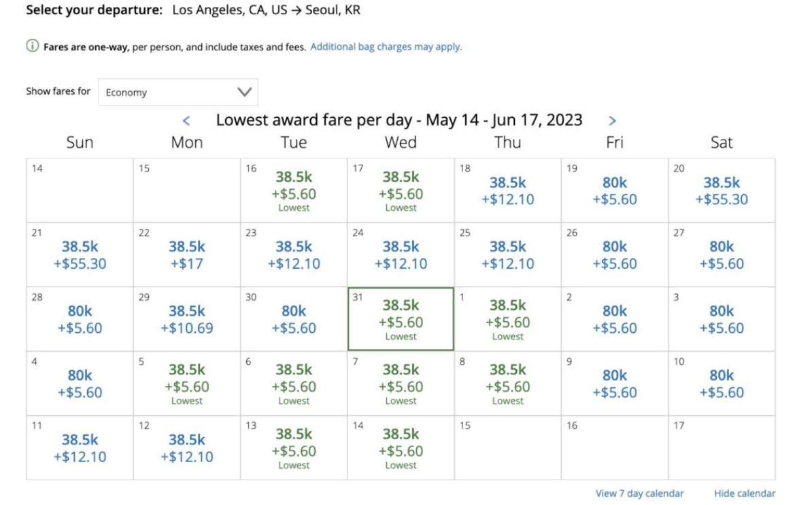The image size is (812, 505).
Task: Advance calendar with right chevron arrow
Action: click(x=612, y=121)
